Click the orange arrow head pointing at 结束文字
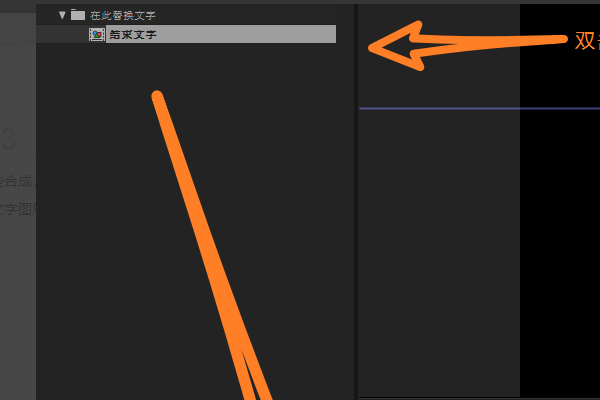The image size is (600, 400). pyautogui.click(x=394, y=46)
